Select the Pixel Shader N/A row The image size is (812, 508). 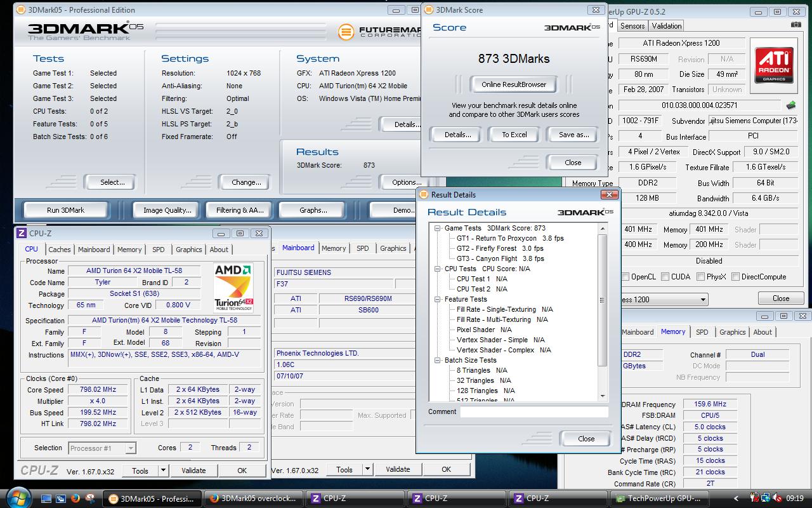(484, 330)
